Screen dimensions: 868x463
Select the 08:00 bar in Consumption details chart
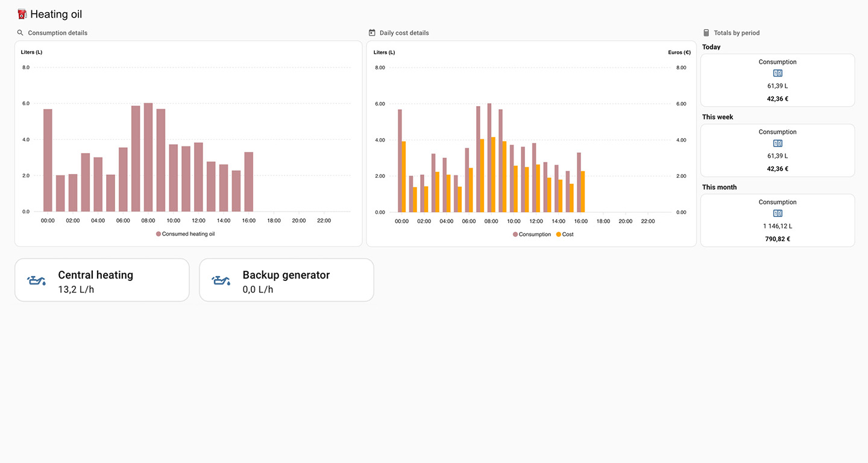(148, 158)
